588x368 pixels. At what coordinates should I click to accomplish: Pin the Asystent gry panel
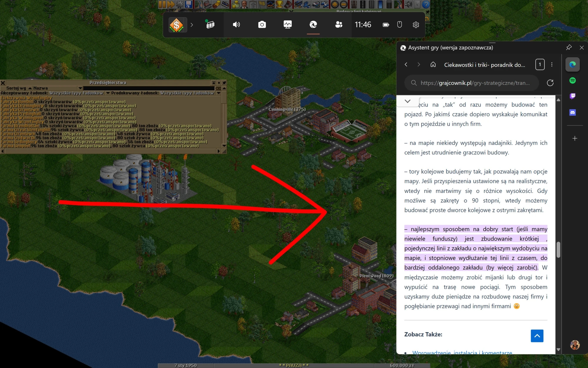[x=569, y=47]
